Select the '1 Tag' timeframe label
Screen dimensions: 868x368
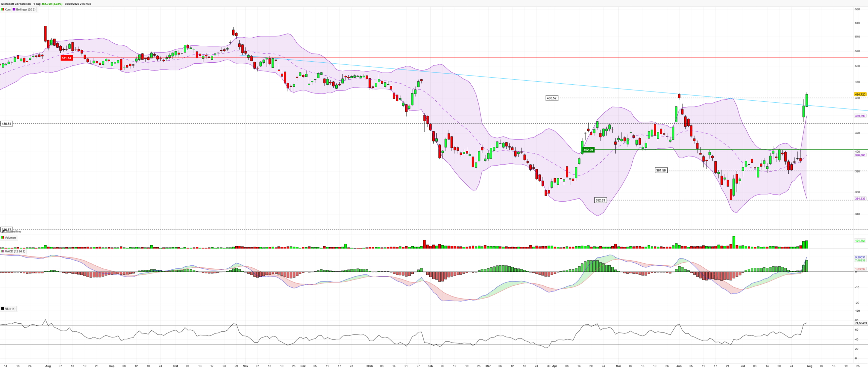click(x=37, y=4)
